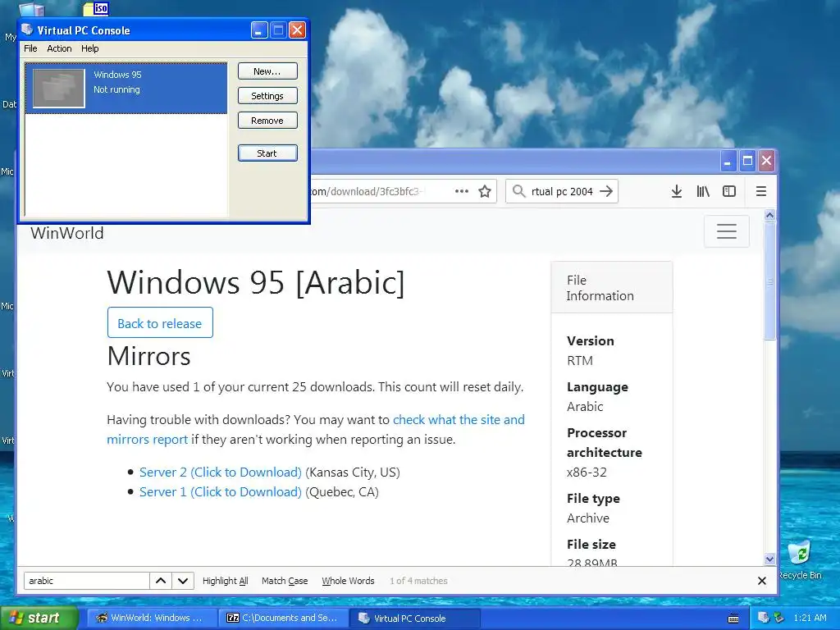
Task: Open the page actions three-dot menu
Action: tap(461, 191)
